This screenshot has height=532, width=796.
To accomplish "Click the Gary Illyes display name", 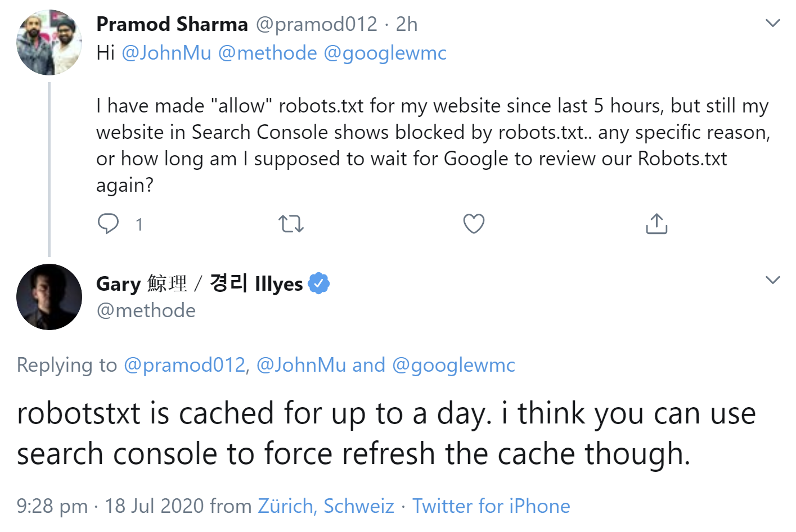I will pos(200,283).
